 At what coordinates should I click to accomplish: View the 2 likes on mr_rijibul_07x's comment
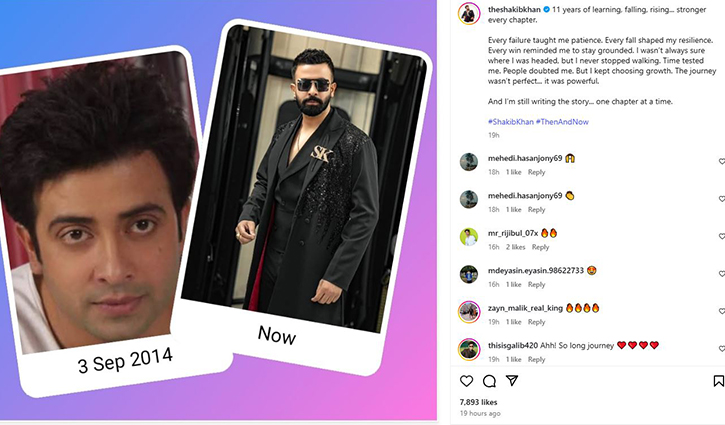coord(516,247)
